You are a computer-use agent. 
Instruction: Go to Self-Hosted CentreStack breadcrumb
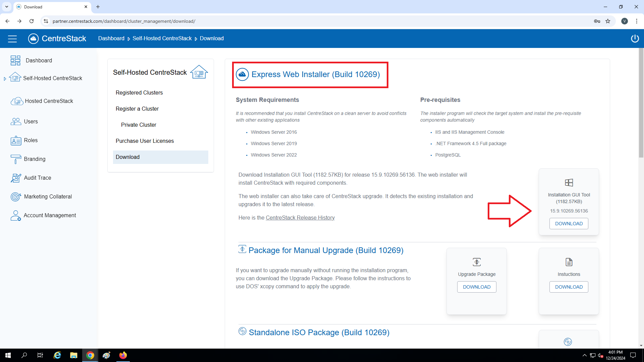[162, 38]
